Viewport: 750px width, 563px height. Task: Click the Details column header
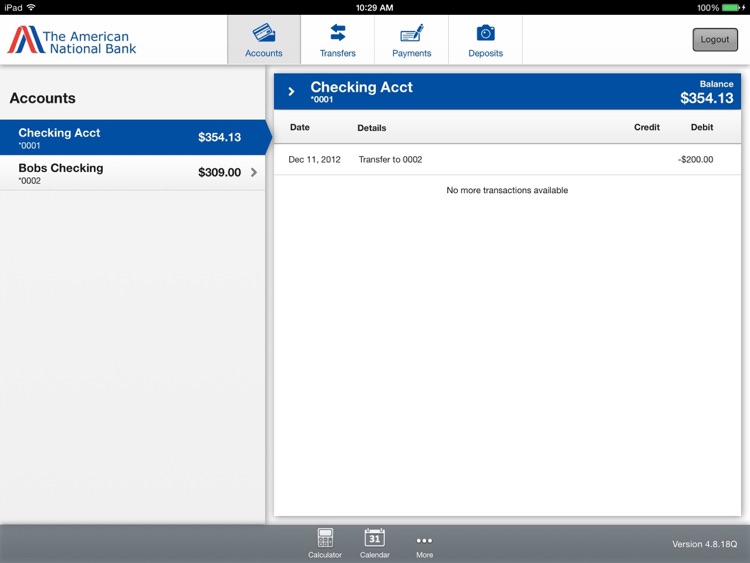coord(372,128)
